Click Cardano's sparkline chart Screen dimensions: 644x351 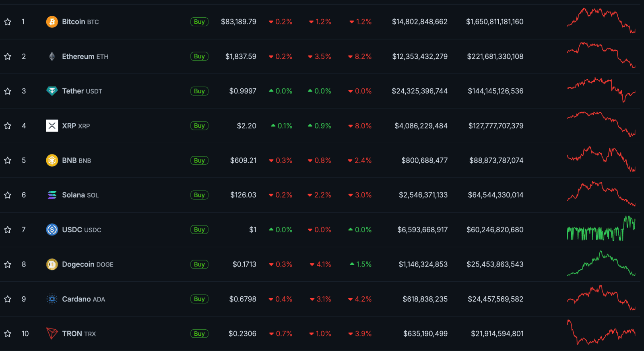coord(601,298)
